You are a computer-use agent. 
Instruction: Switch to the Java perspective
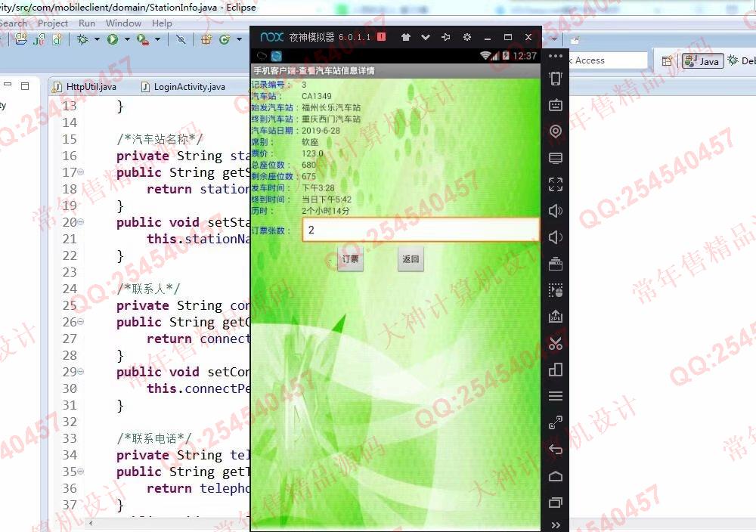pyautogui.click(x=703, y=60)
